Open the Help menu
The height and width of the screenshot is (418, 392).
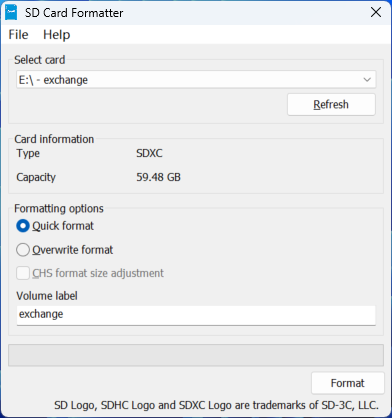pyautogui.click(x=57, y=35)
